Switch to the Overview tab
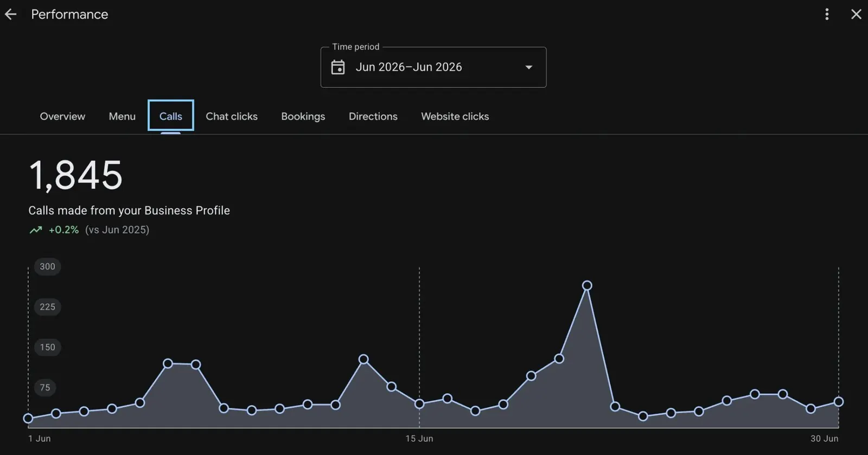Viewport: 868px width, 455px height. [62, 116]
